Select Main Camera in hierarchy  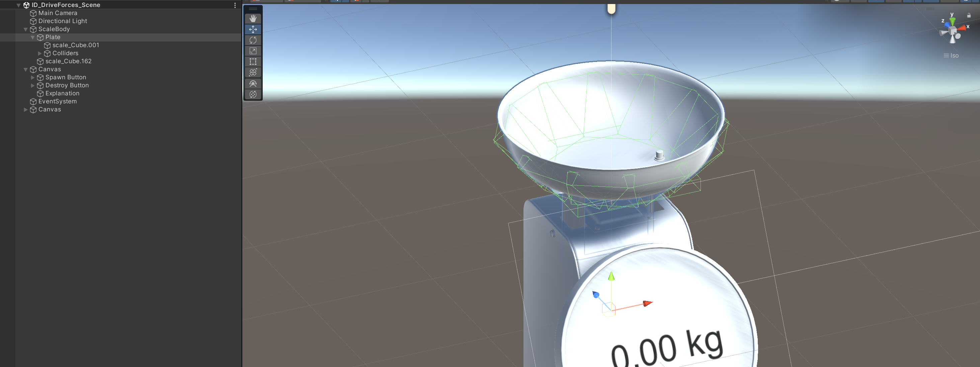point(58,13)
